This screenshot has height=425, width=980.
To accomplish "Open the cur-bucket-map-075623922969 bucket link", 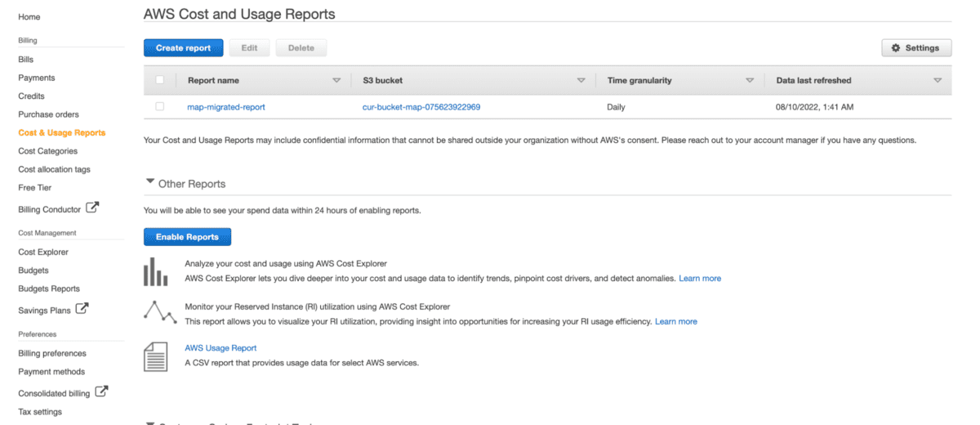I will [x=421, y=107].
